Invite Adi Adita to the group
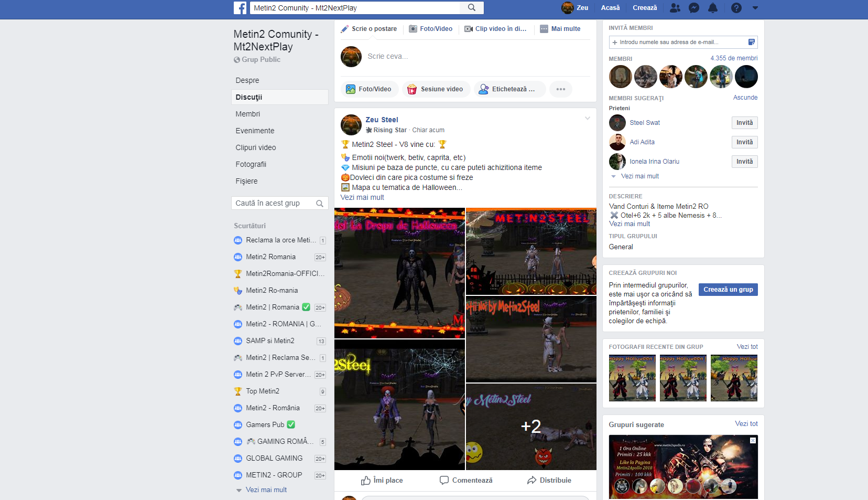This screenshot has height=500, width=868. click(744, 142)
